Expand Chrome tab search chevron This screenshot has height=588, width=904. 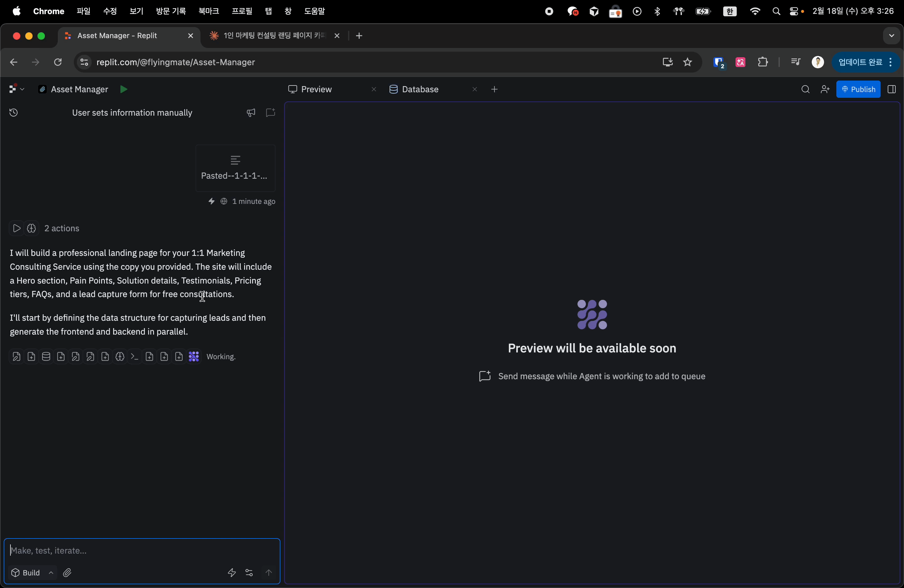click(891, 36)
